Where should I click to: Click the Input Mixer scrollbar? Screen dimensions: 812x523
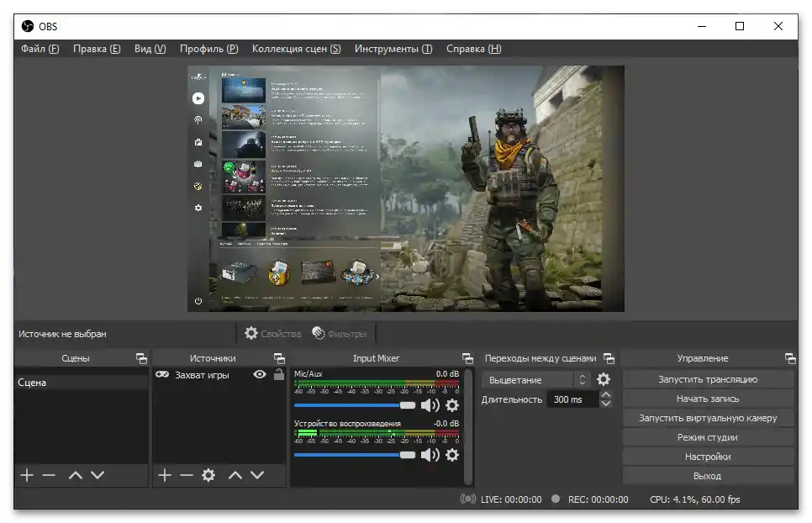point(468,426)
